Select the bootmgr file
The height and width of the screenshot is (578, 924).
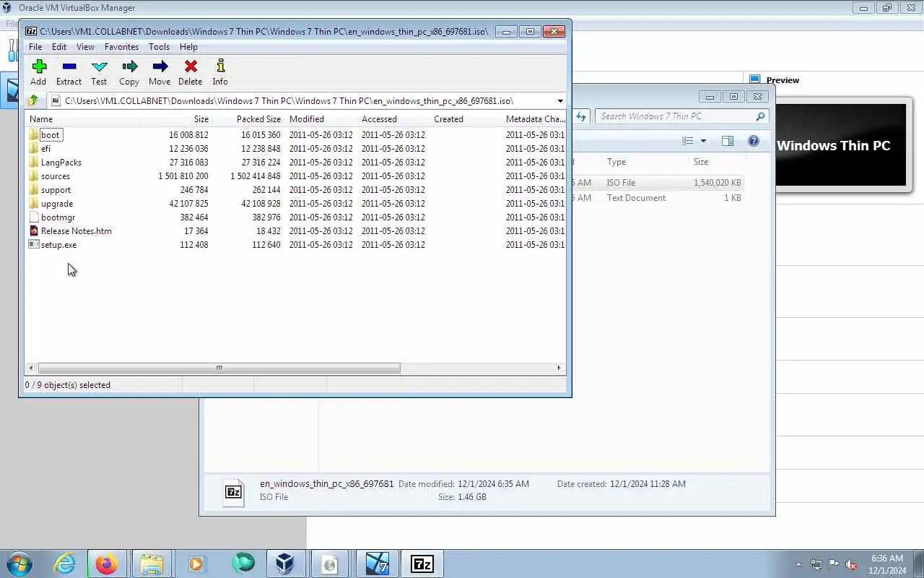click(x=58, y=217)
